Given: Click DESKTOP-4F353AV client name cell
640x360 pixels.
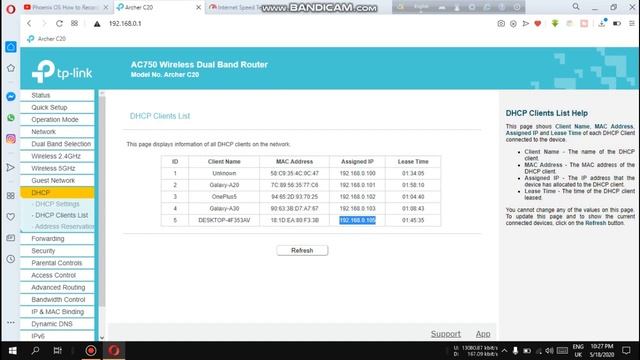Looking at the screenshot, I should tap(224, 220).
